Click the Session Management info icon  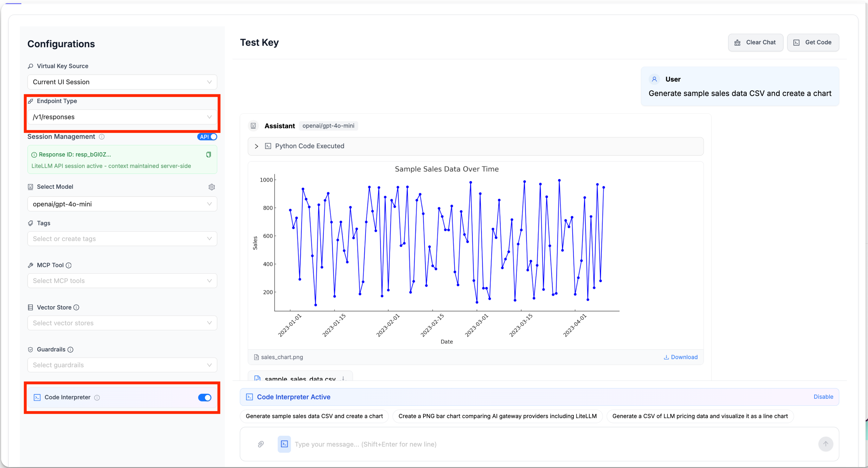(102, 137)
